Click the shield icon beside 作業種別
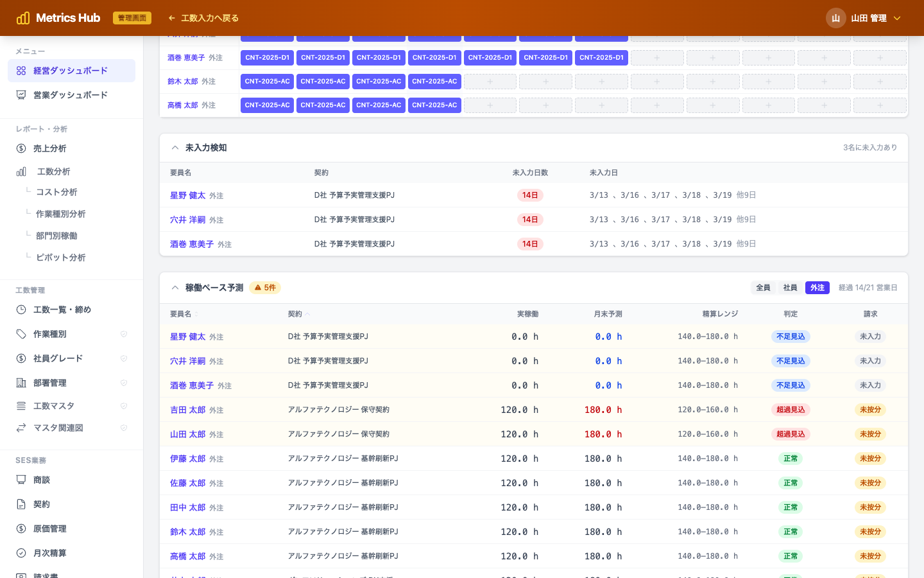This screenshot has height=578, width=924. [124, 334]
